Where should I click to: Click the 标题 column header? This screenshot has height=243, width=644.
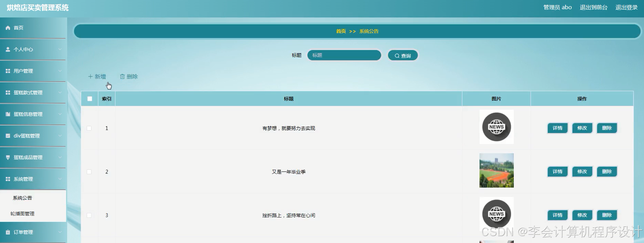pyautogui.click(x=289, y=99)
